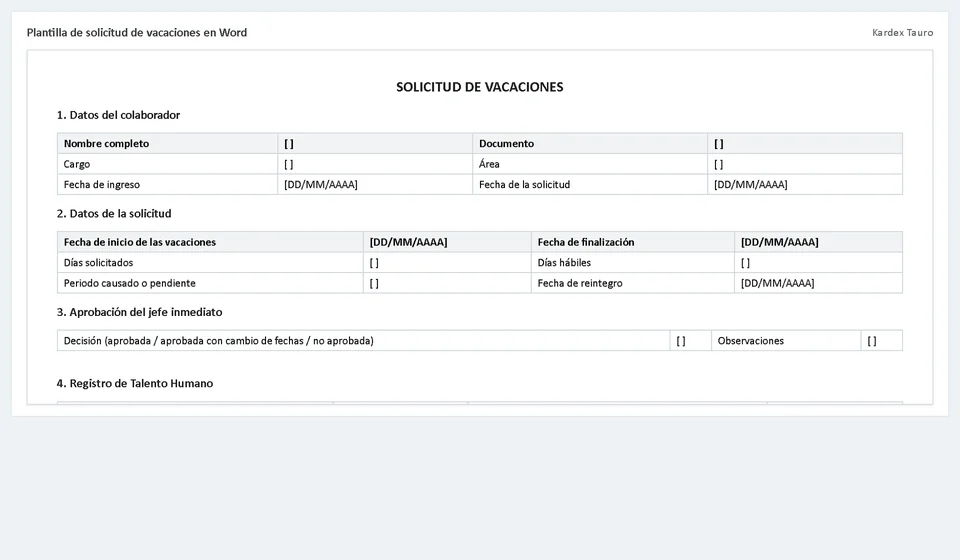Click the date placeholder beside Fecha de inicio

(447, 242)
